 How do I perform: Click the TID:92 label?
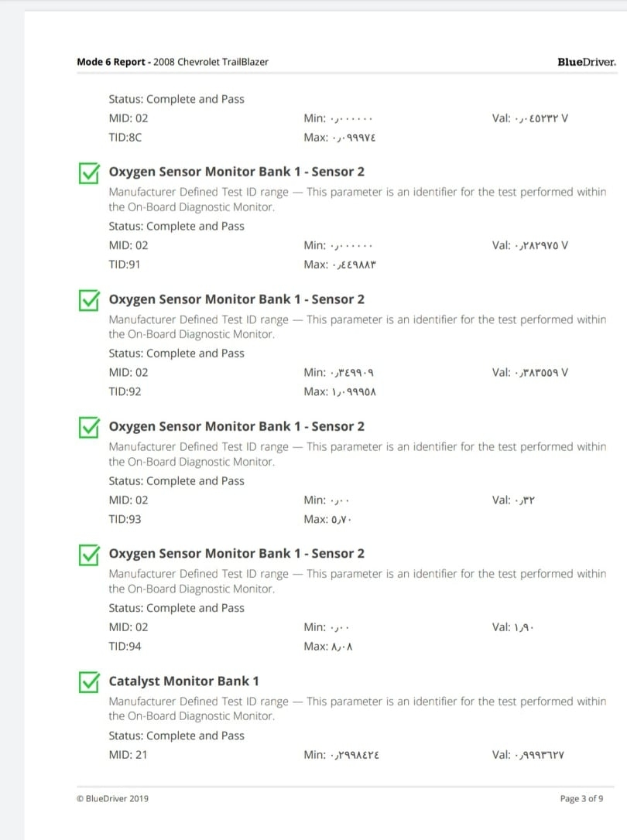[x=125, y=391]
